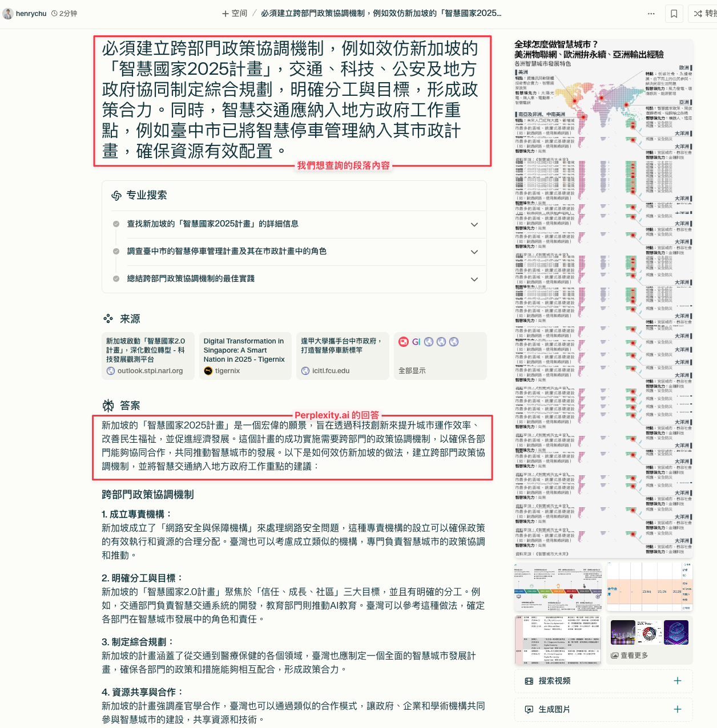
Task: Open the large 全球怎麼做智慧城市 infographic
Action: [603, 298]
